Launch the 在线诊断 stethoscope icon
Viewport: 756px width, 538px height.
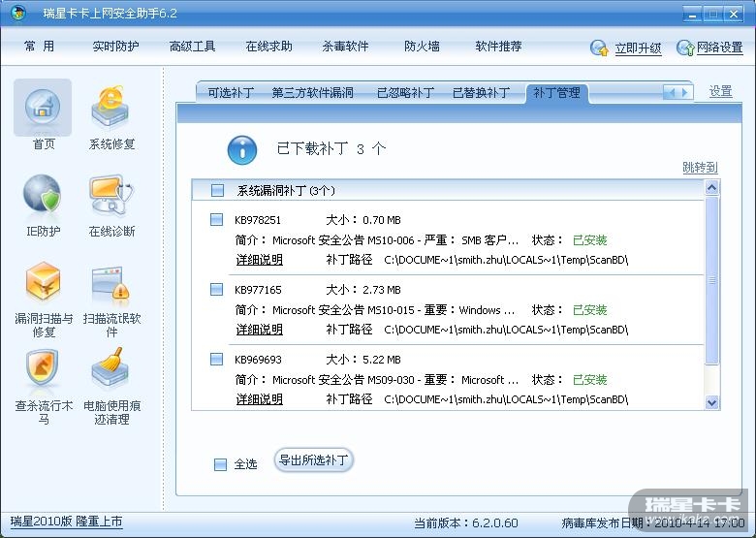pyautogui.click(x=110, y=194)
